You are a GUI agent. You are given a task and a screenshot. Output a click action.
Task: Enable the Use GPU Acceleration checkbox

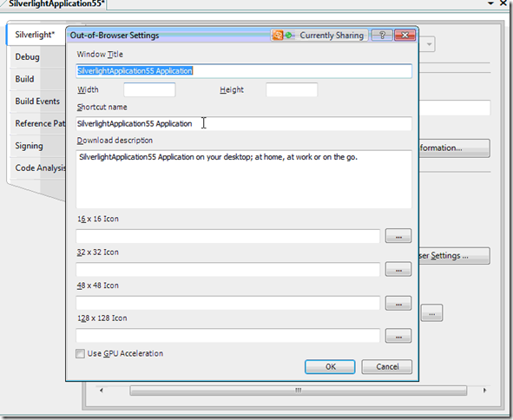click(x=80, y=353)
